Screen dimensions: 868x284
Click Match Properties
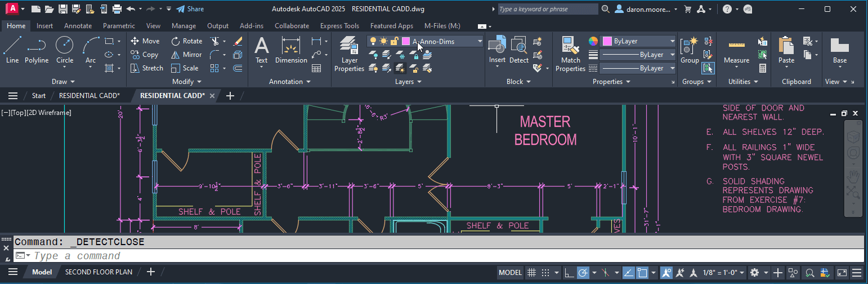click(x=570, y=54)
